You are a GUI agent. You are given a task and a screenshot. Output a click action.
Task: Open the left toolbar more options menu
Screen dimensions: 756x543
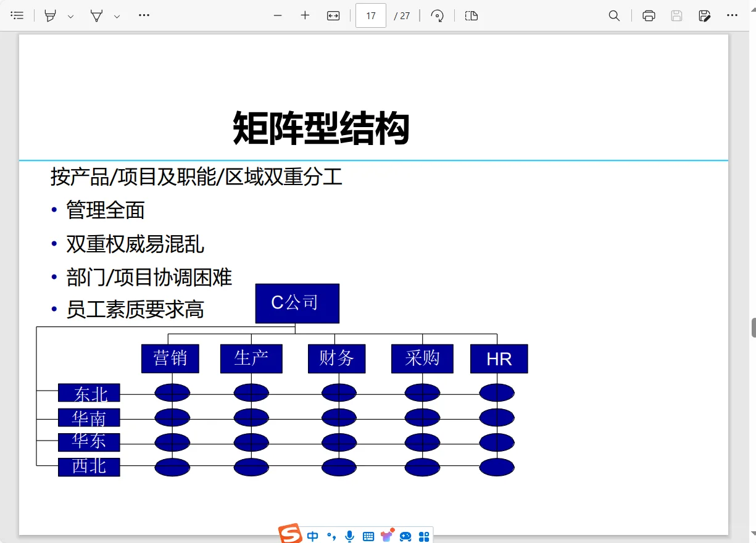coord(144,15)
